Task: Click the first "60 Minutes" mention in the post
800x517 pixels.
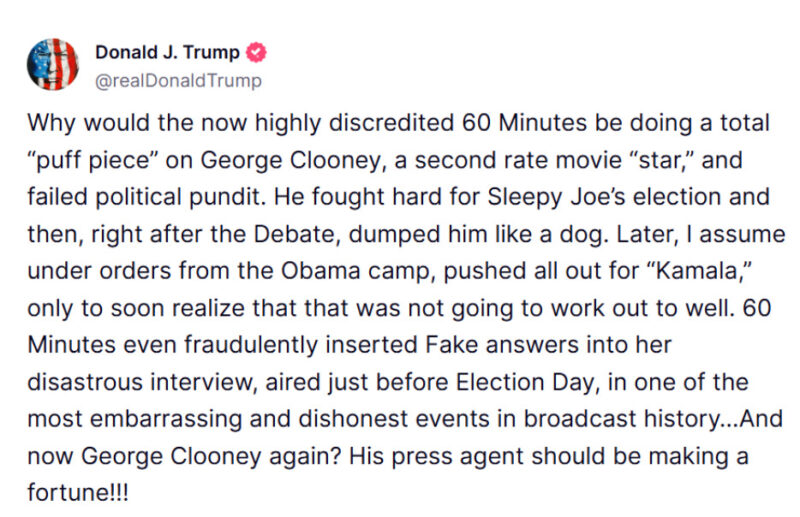Action: tap(524, 123)
